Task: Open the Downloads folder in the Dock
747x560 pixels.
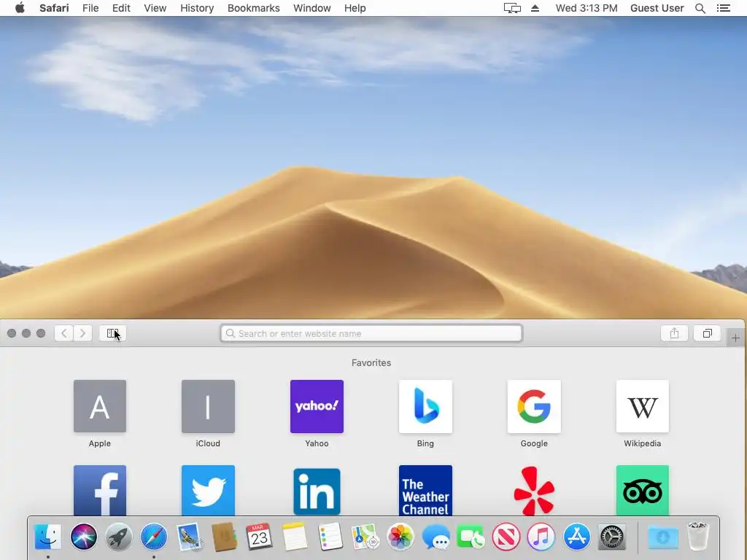Action: pyautogui.click(x=662, y=537)
